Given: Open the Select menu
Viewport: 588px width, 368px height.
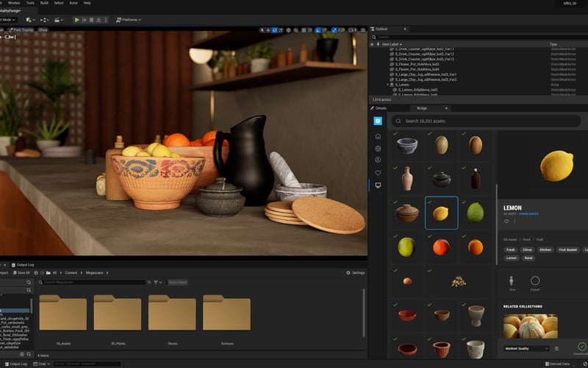Looking at the screenshot, I should tap(59, 3).
